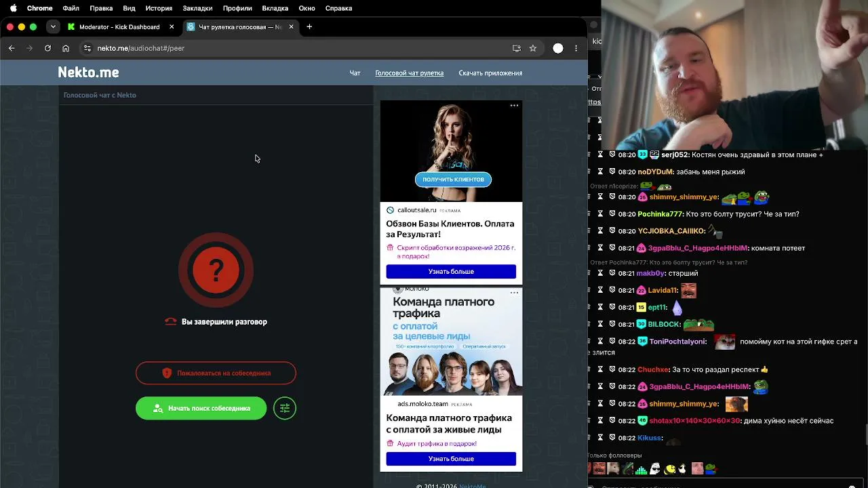This screenshot has height=488, width=868.
Task: Open the Chrome three-dot menu
Action: pyautogui.click(x=576, y=48)
